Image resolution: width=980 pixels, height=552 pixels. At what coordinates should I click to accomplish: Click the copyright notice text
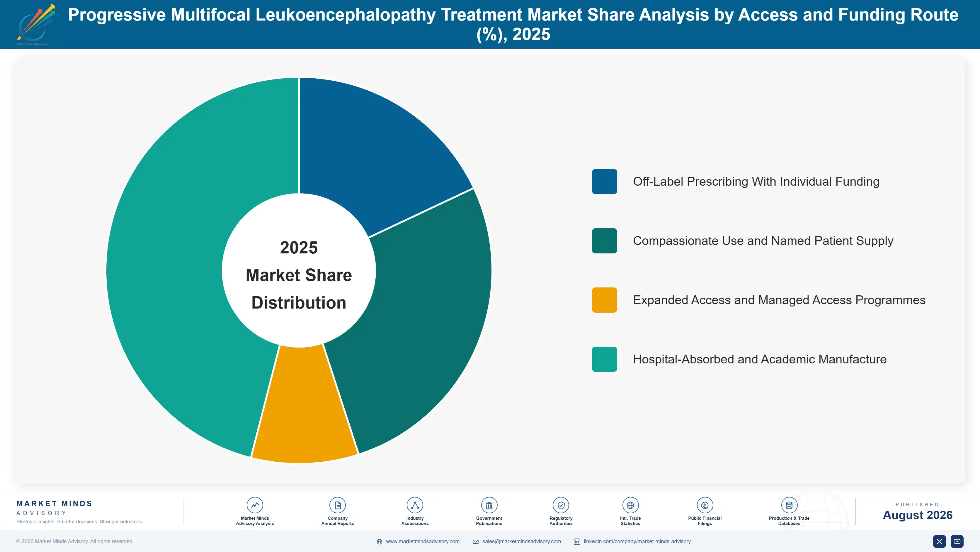tap(75, 541)
